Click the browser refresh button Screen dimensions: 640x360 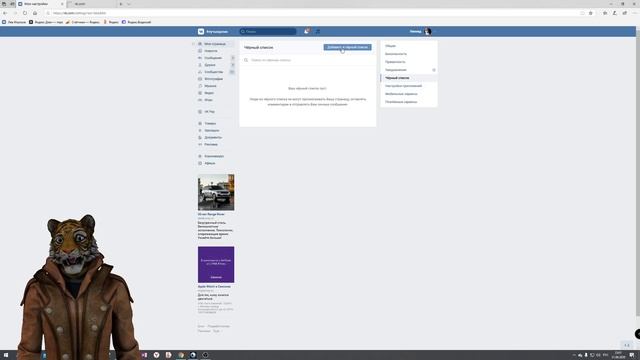tap(25, 13)
